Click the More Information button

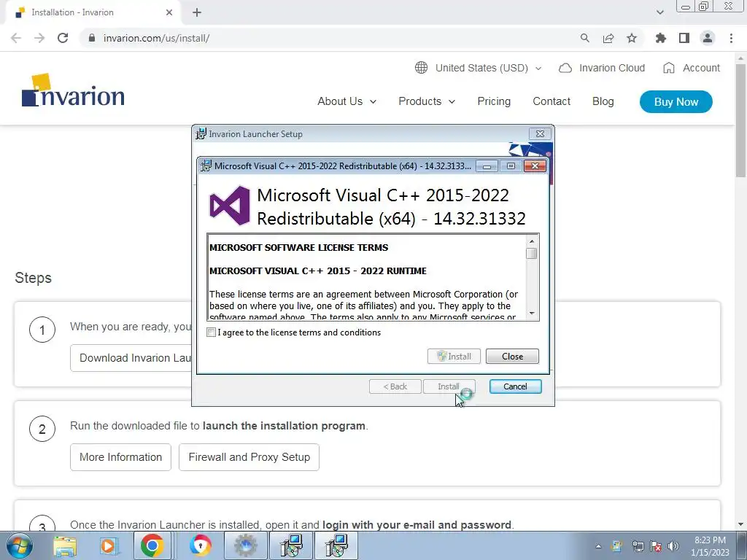click(120, 457)
